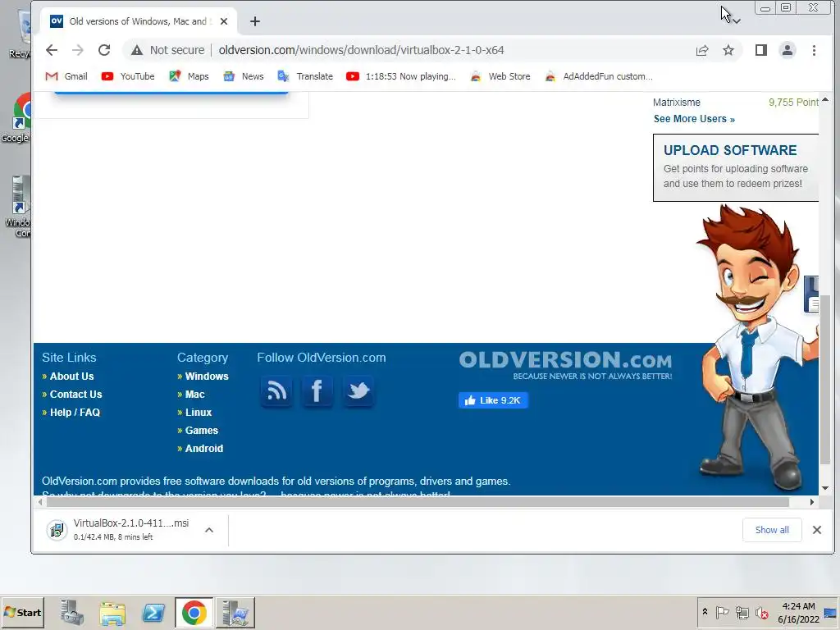Bookmark this page with star icon
840x630 pixels.
click(x=728, y=50)
